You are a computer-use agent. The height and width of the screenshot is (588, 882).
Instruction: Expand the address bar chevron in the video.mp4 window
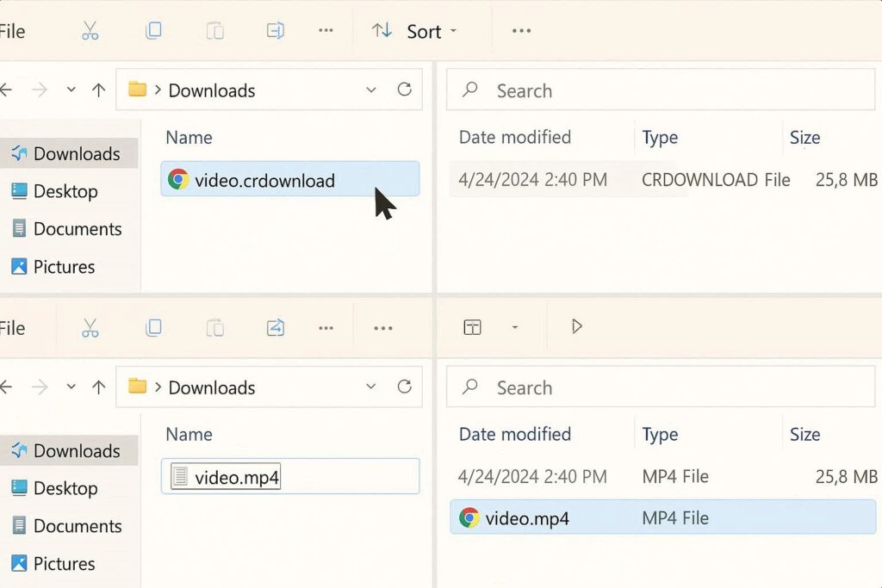point(371,387)
